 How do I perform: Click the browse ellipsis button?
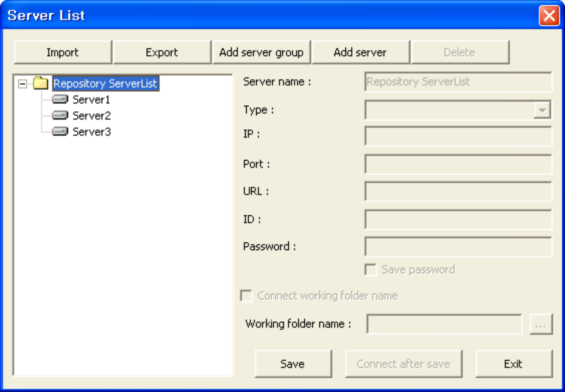(541, 325)
